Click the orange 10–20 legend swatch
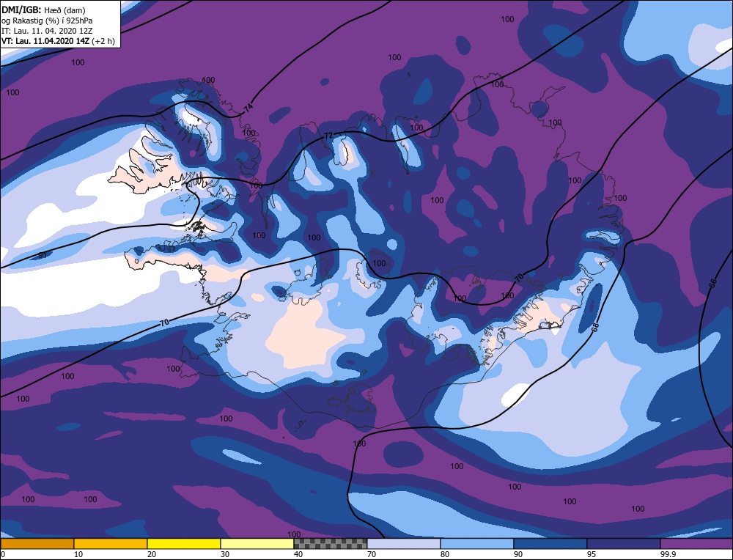 point(111,544)
